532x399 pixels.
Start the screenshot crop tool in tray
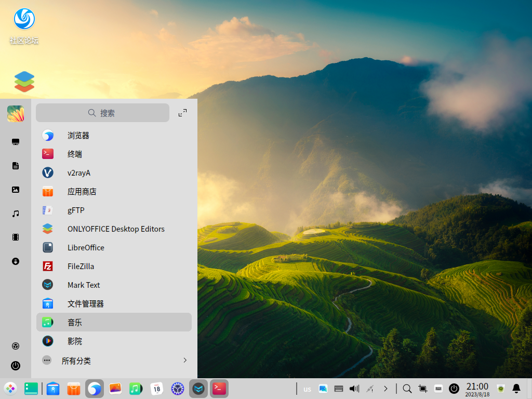(423, 389)
